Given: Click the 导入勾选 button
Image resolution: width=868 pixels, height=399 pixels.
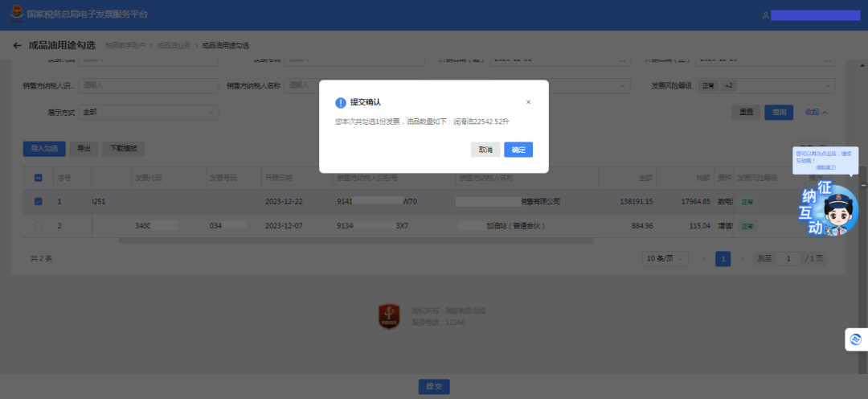Looking at the screenshot, I should pos(44,149).
